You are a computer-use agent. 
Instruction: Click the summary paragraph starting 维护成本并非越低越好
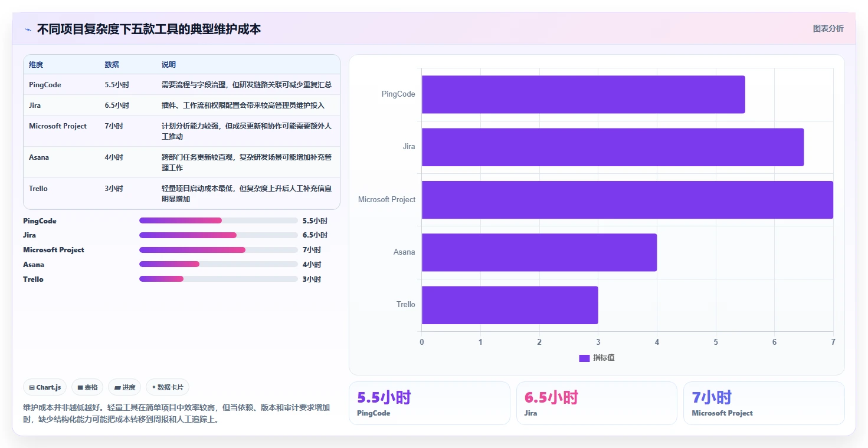pyautogui.click(x=176, y=414)
